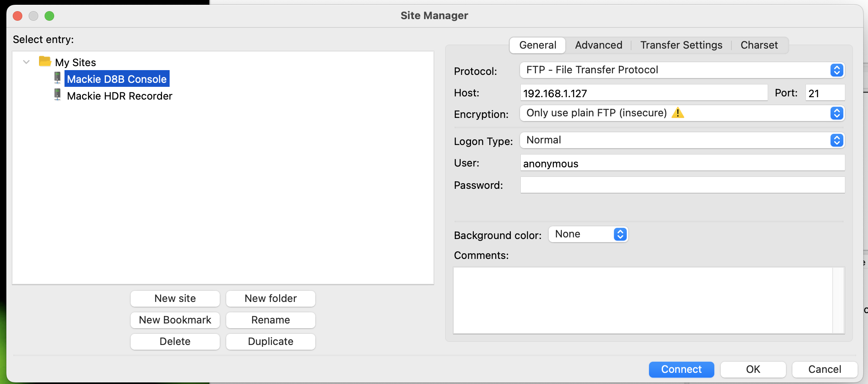Screen dimensions: 868x384
Task: Click OK to save site settings
Action: tap(753, 370)
